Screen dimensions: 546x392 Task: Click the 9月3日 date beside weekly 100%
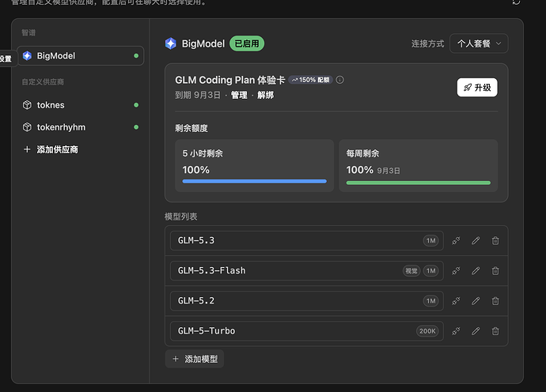click(389, 171)
